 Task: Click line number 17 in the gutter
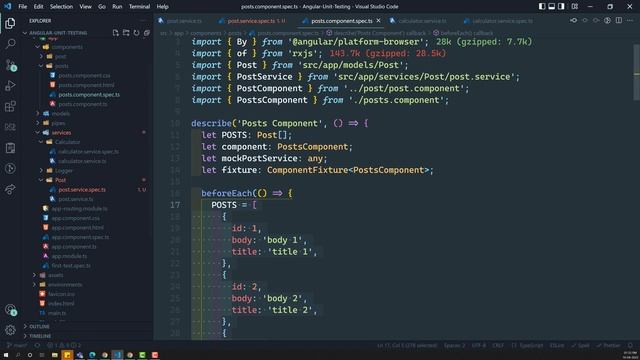pyautogui.click(x=175, y=205)
